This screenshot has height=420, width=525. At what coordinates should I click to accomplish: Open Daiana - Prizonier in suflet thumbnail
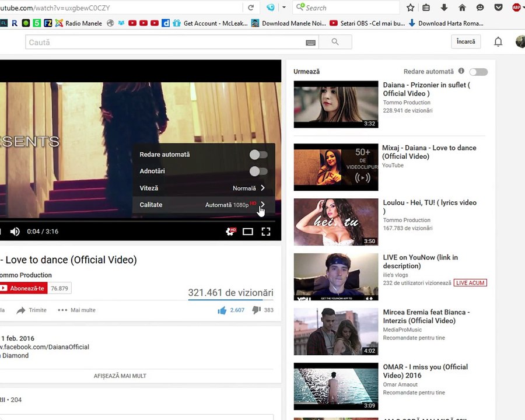pos(336,104)
